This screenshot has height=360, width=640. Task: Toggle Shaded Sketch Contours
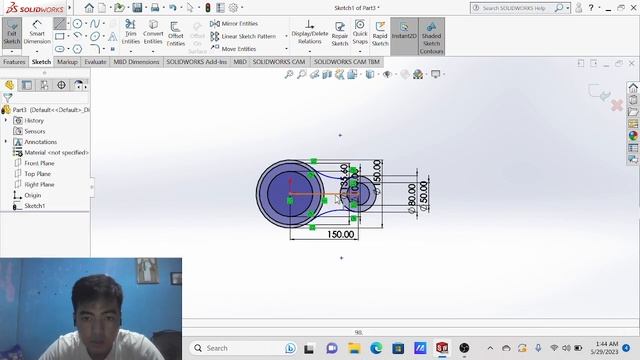431,37
